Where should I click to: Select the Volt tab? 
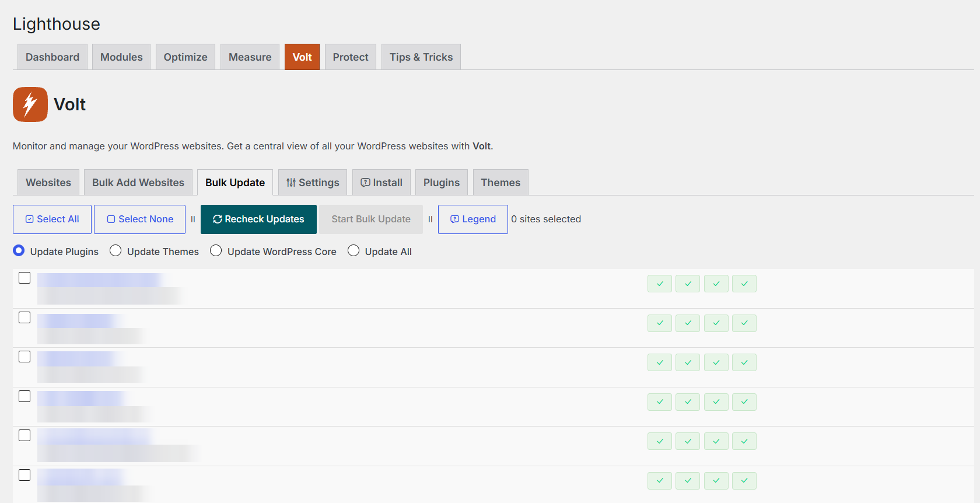(302, 57)
